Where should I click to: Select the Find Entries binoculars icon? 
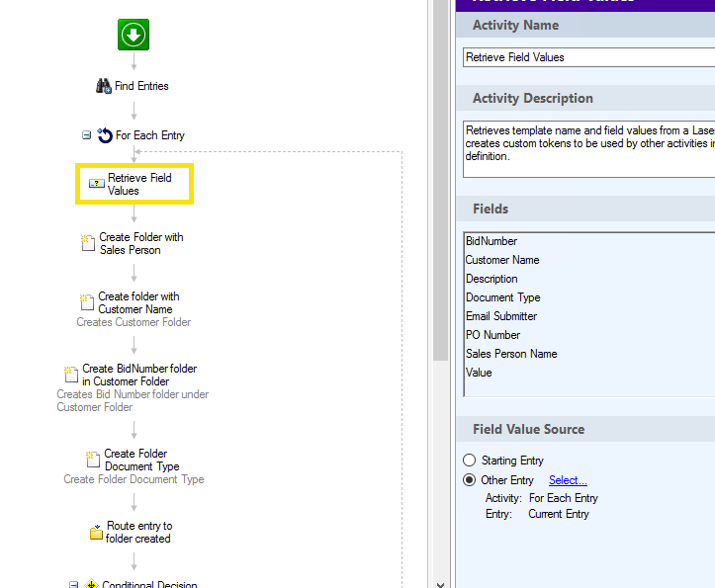pyautogui.click(x=104, y=87)
